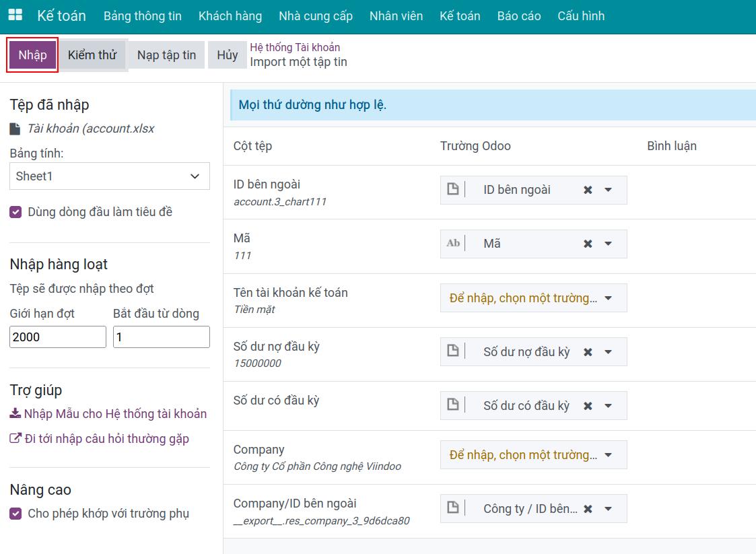The image size is (756, 554).
Task: Click the download icon for Nhập Mẫu
Action: tap(15, 413)
